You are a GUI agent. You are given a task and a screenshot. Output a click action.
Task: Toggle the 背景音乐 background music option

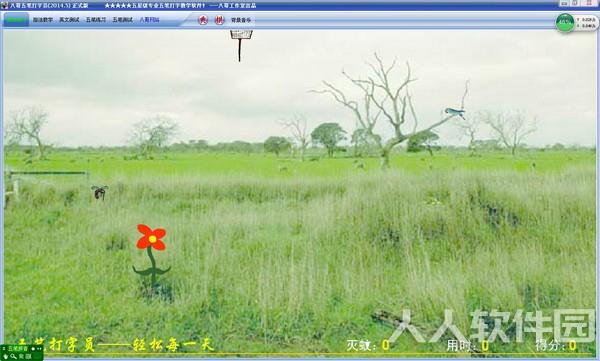pos(241,20)
